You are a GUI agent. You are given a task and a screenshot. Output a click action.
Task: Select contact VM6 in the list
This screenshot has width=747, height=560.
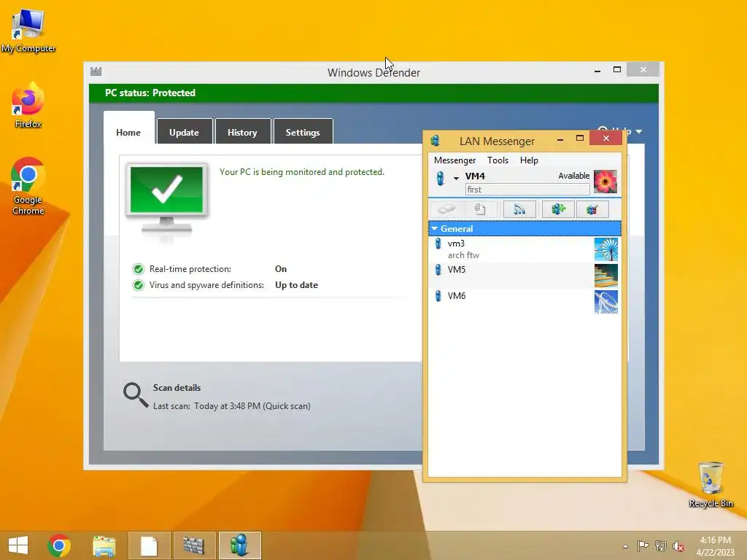coord(525,301)
